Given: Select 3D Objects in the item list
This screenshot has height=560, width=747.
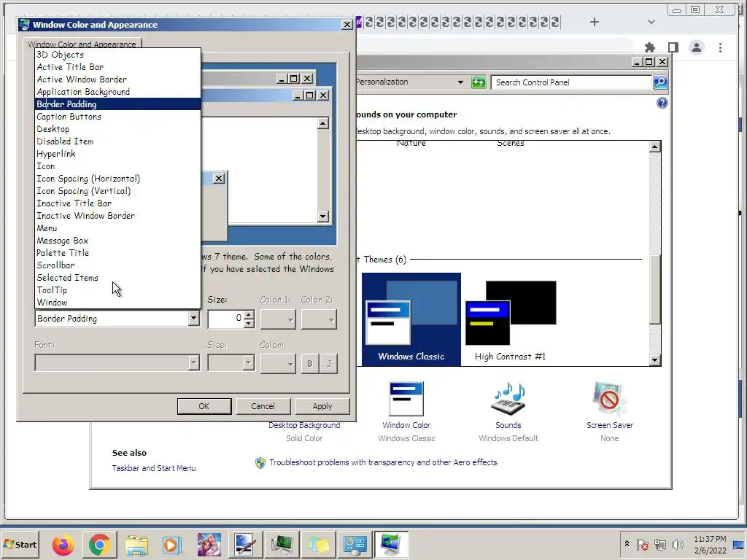Looking at the screenshot, I should tap(117, 54).
